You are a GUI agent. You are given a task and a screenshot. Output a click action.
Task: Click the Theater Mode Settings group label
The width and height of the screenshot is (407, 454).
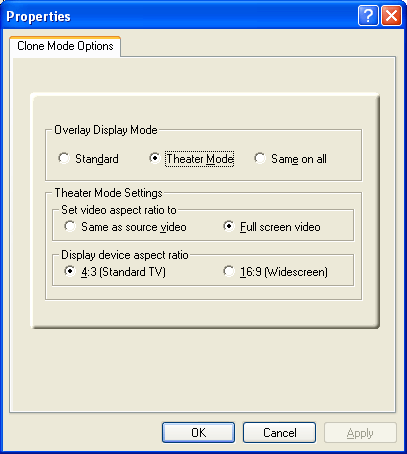(x=108, y=193)
